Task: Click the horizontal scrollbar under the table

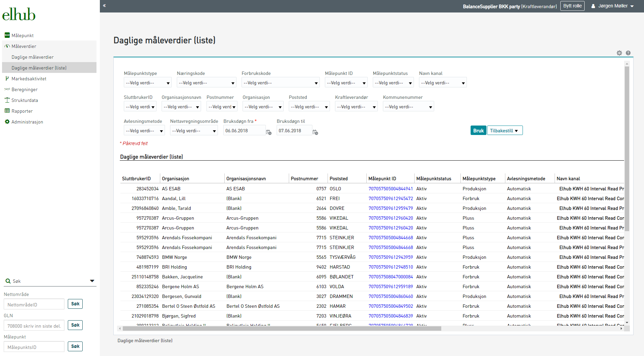Action: [x=282, y=328]
